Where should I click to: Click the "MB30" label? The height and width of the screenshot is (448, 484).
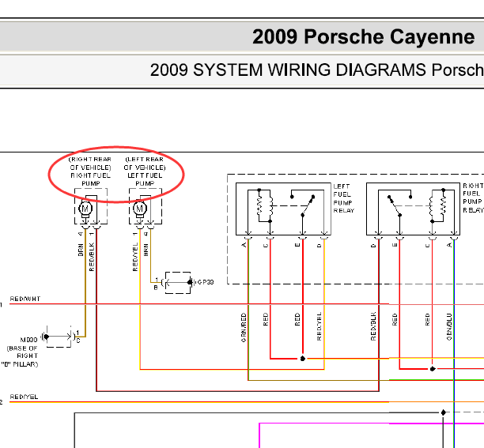point(28,340)
